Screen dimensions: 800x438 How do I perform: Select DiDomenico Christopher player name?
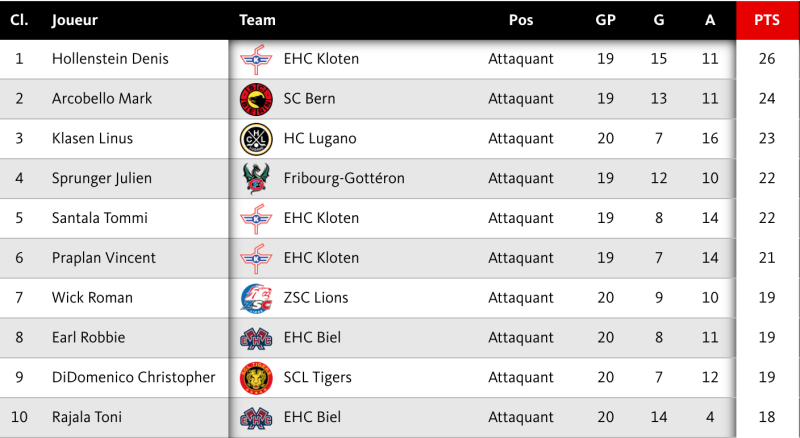[x=133, y=378]
